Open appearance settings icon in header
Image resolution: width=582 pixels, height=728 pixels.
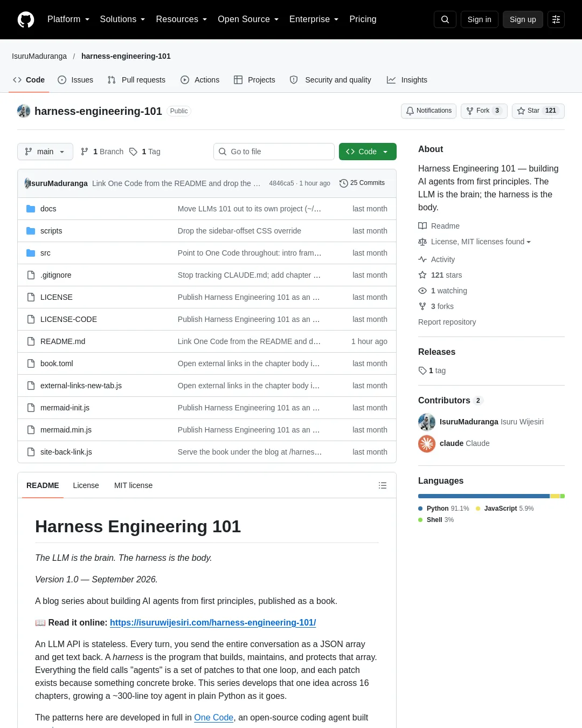556,19
